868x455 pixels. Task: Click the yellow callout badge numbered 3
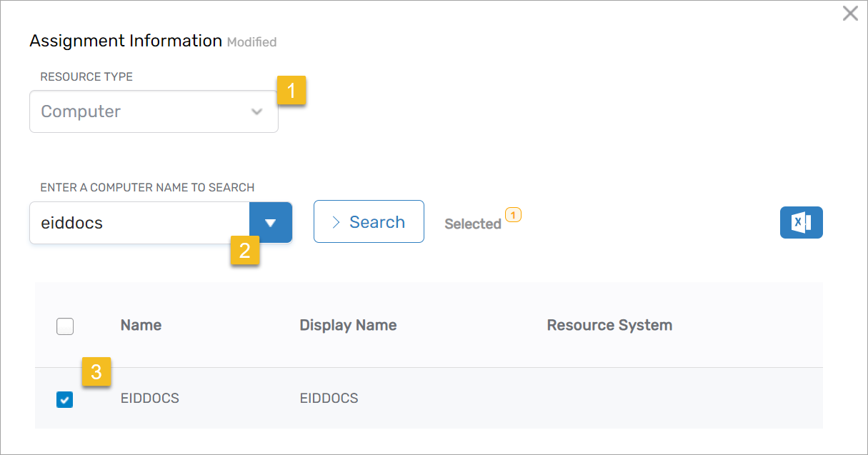tap(96, 371)
